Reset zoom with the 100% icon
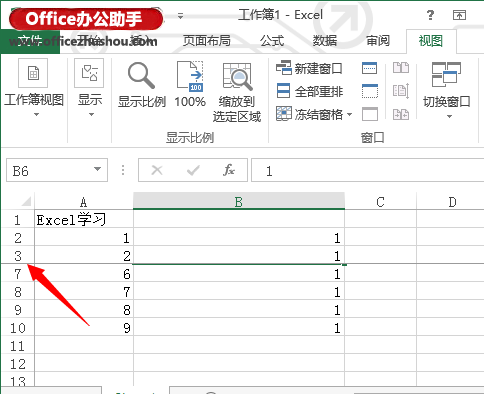Screen dimensions: 484x394 (x=190, y=76)
